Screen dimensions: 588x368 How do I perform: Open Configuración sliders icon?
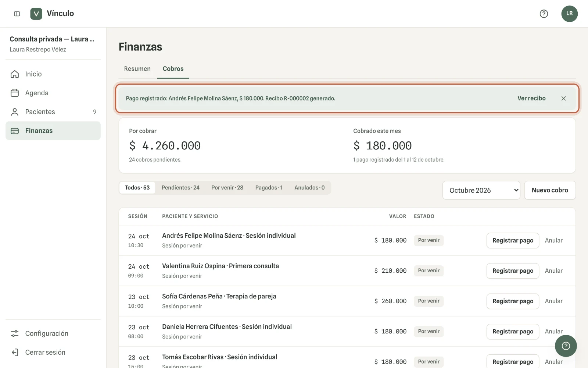(15, 333)
